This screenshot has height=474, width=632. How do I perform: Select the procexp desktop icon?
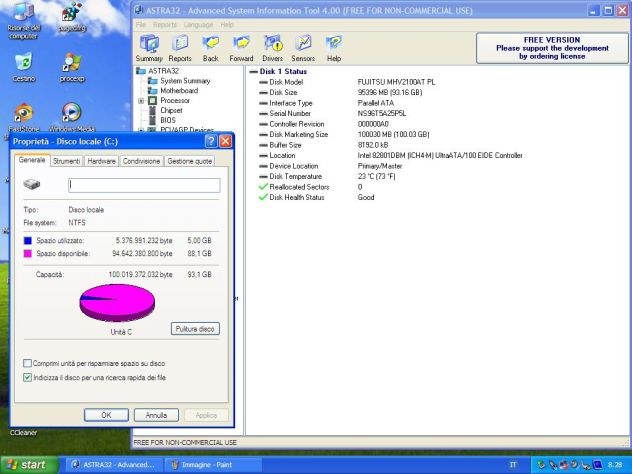coord(72,67)
